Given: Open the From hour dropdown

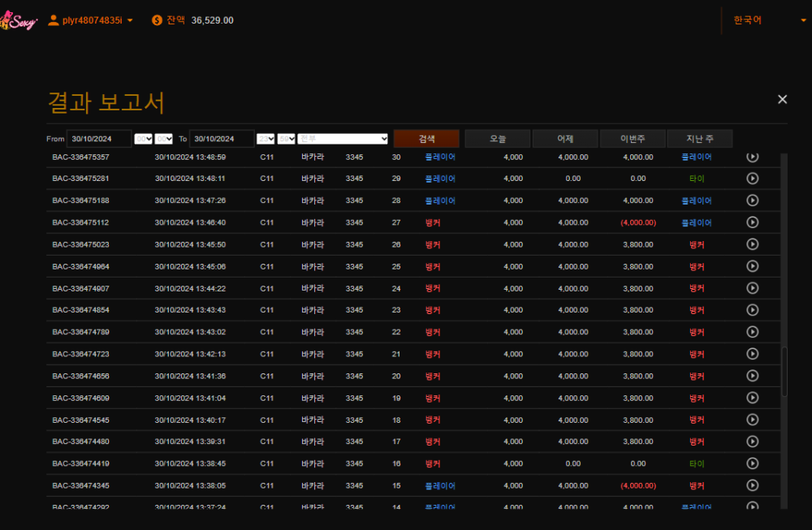Looking at the screenshot, I should [x=143, y=139].
